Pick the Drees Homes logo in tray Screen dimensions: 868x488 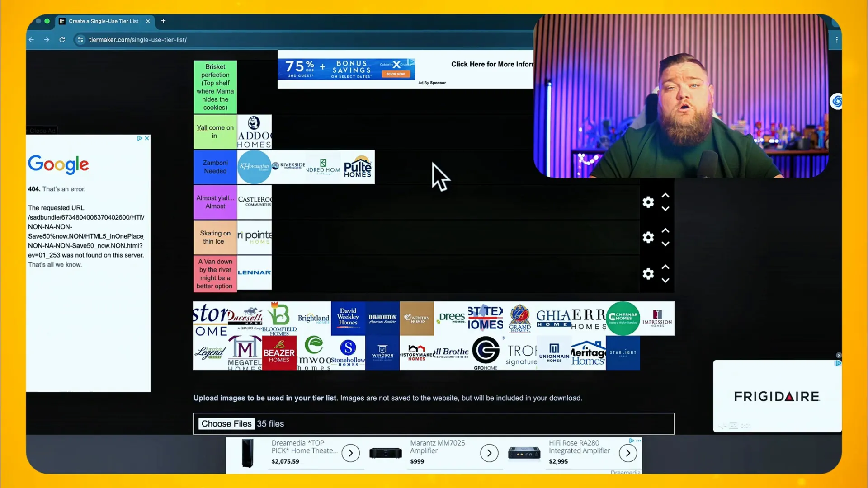451,318
